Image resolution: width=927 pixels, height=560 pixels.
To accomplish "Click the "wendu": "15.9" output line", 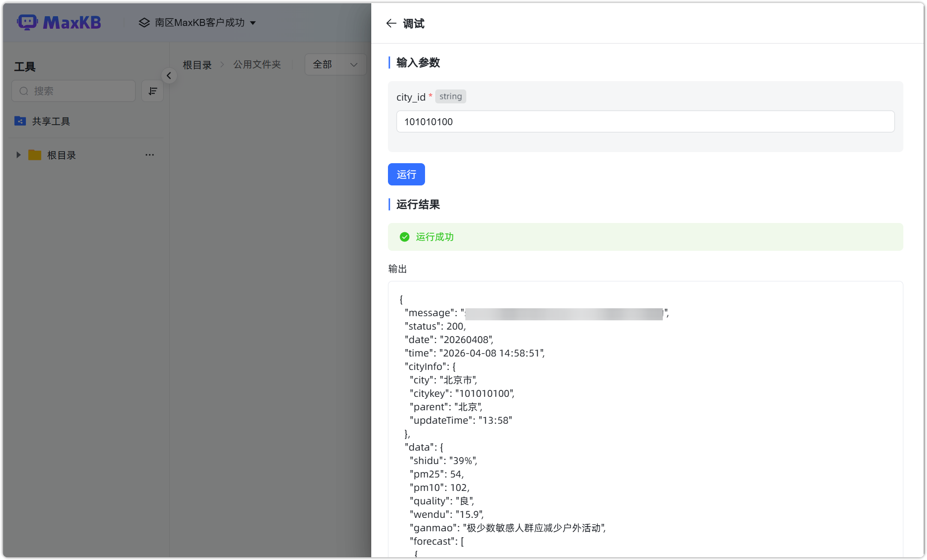I will tap(447, 515).
